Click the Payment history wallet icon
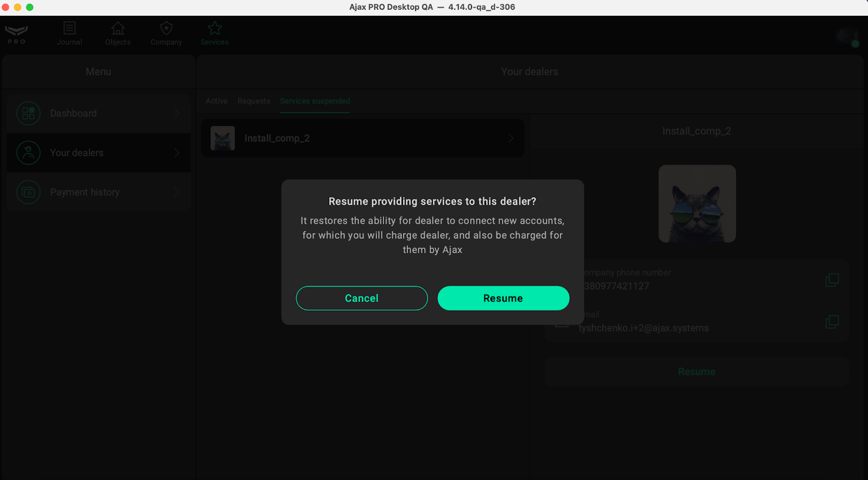The height and width of the screenshot is (480, 868). pyautogui.click(x=28, y=192)
